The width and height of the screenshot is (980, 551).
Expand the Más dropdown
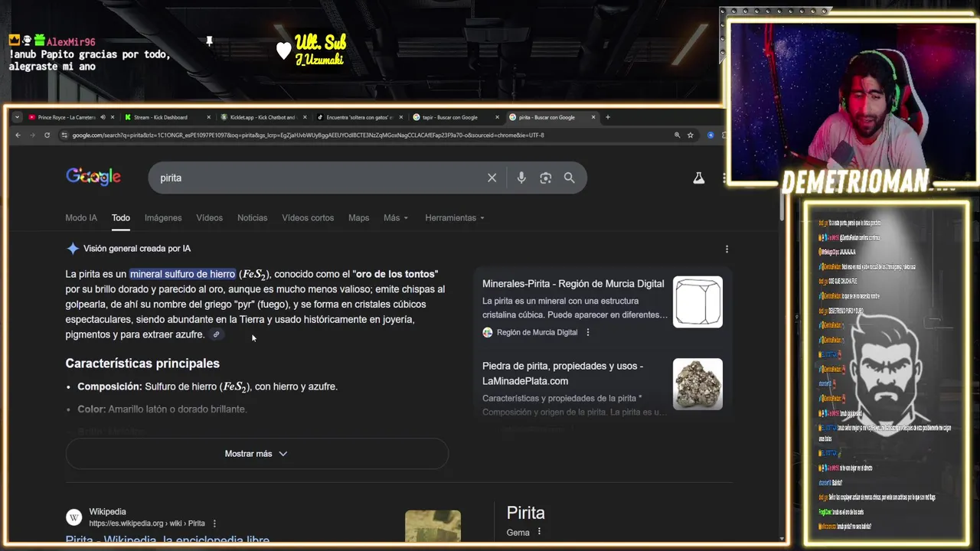[x=396, y=217]
